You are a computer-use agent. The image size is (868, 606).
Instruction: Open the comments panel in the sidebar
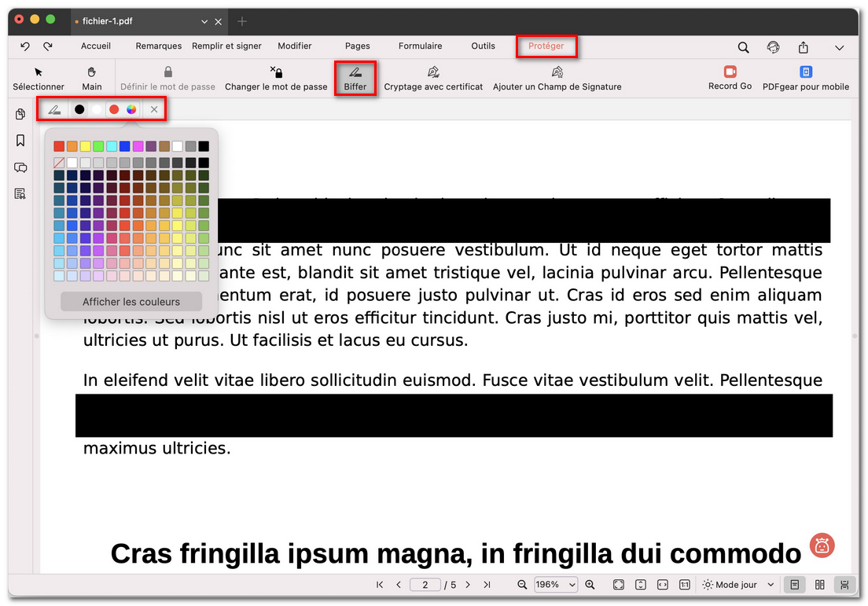pyautogui.click(x=19, y=167)
